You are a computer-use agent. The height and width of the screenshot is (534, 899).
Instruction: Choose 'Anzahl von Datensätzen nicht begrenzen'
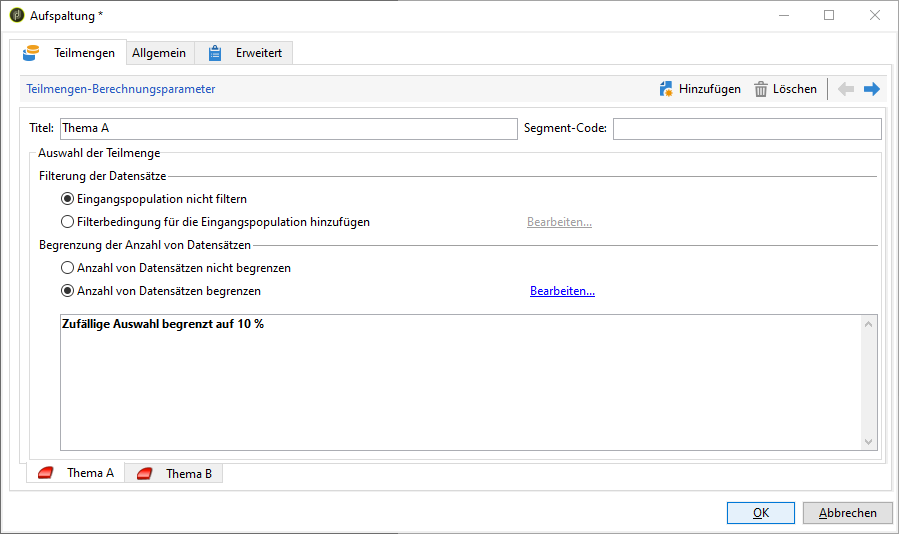click(68, 268)
